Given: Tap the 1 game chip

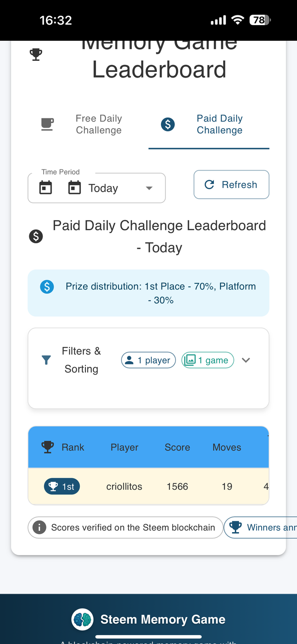Looking at the screenshot, I should tap(207, 360).
